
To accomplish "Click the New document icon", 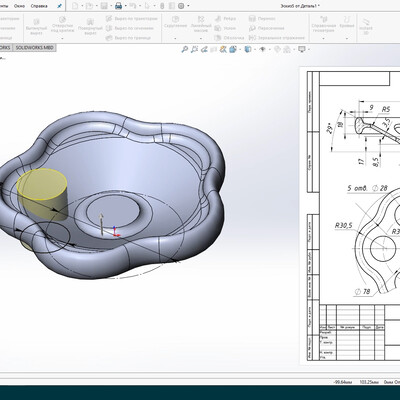I will (x=75, y=6).
